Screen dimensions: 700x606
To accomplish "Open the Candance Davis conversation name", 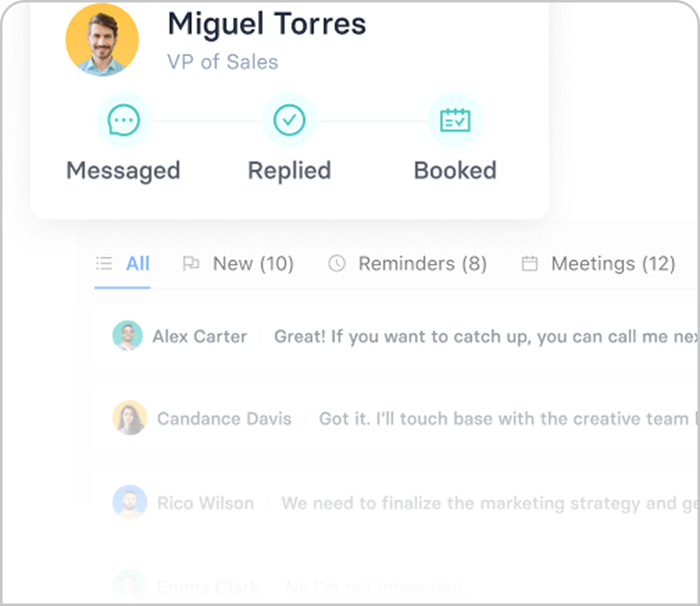I will click(224, 418).
